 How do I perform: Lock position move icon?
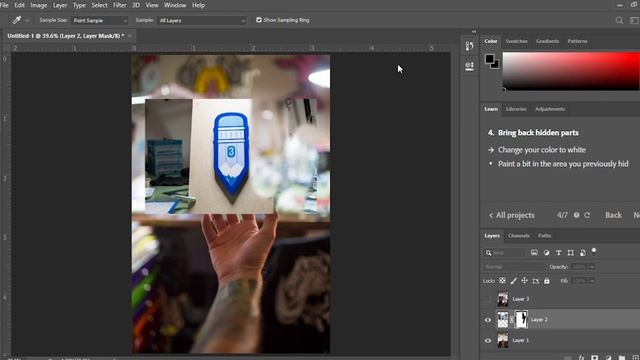coord(524,281)
